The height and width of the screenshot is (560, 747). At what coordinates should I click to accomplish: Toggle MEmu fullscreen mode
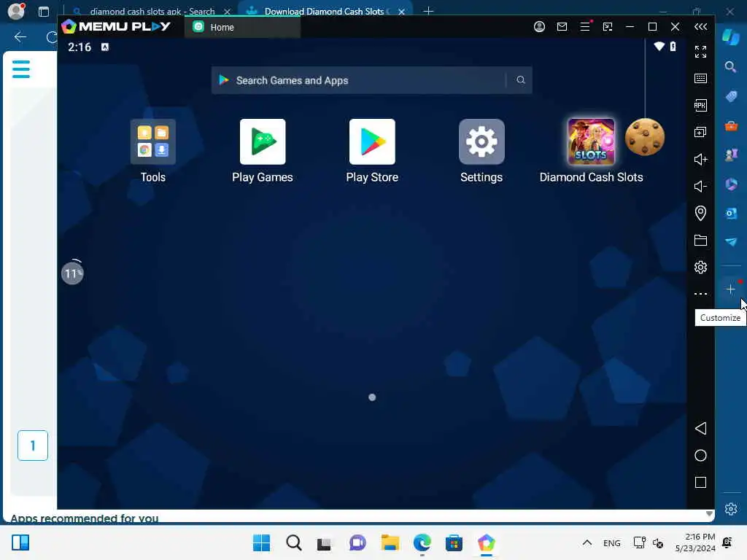coord(700,52)
